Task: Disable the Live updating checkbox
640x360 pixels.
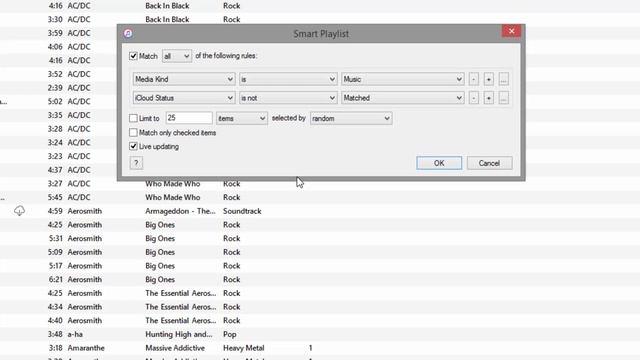Action: click(133, 146)
